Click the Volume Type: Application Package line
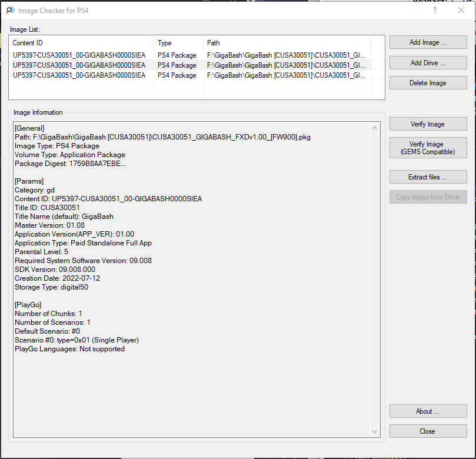 point(70,155)
